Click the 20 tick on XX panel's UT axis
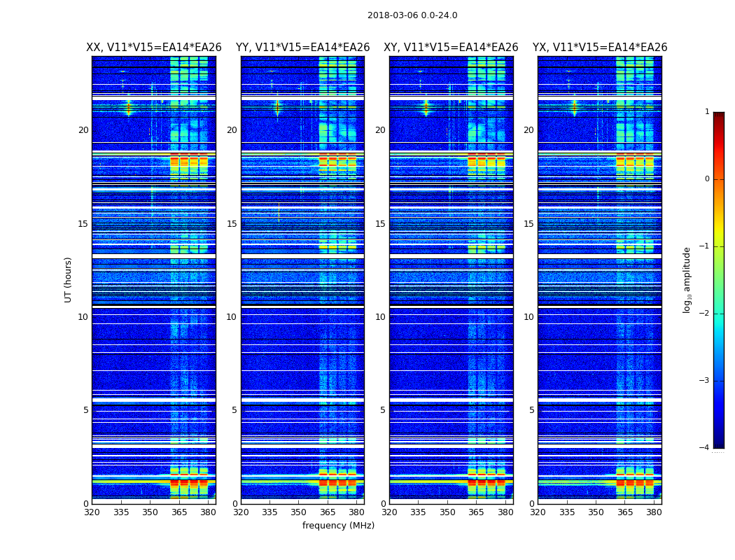735x560 pixels. [83, 130]
